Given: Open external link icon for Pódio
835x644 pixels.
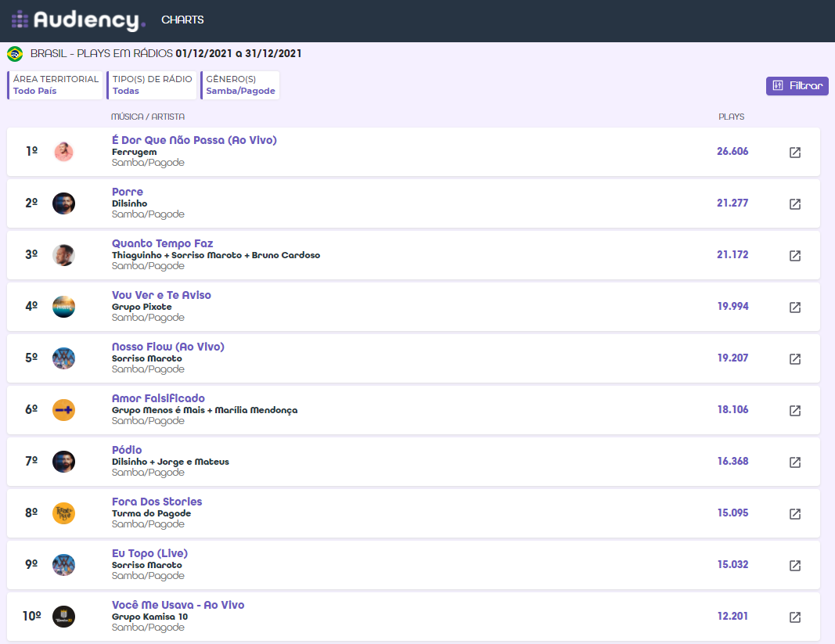Looking at the screenshot, I should click(794, 462).
